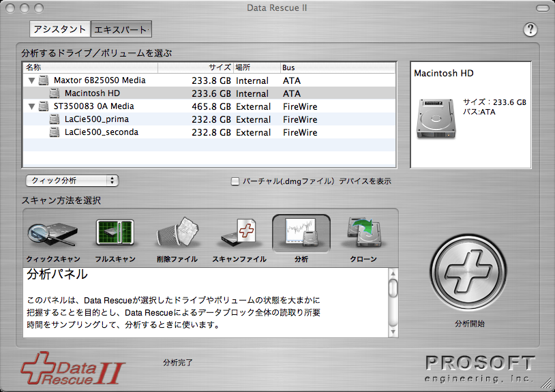The height and width of the screenshot is (392, 555).
Task: Sort by the サイズ column header
Action: [x=196, y=67]
